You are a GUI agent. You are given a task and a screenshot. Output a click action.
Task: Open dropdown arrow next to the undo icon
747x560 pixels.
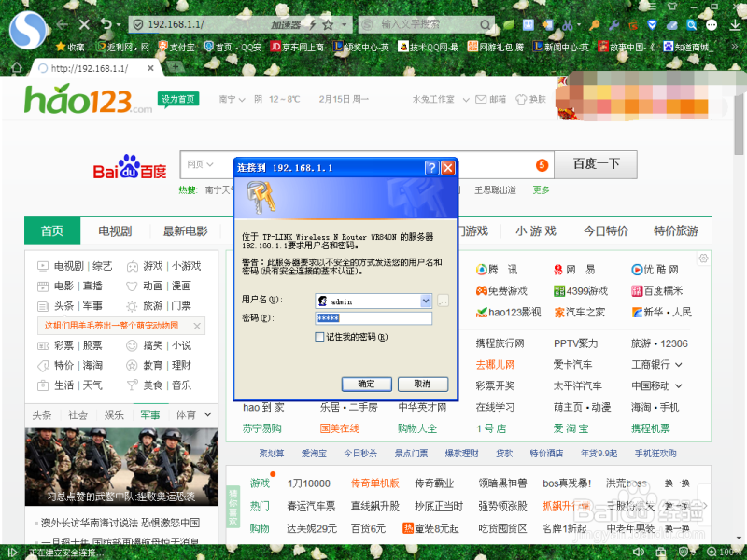(119, 25)
